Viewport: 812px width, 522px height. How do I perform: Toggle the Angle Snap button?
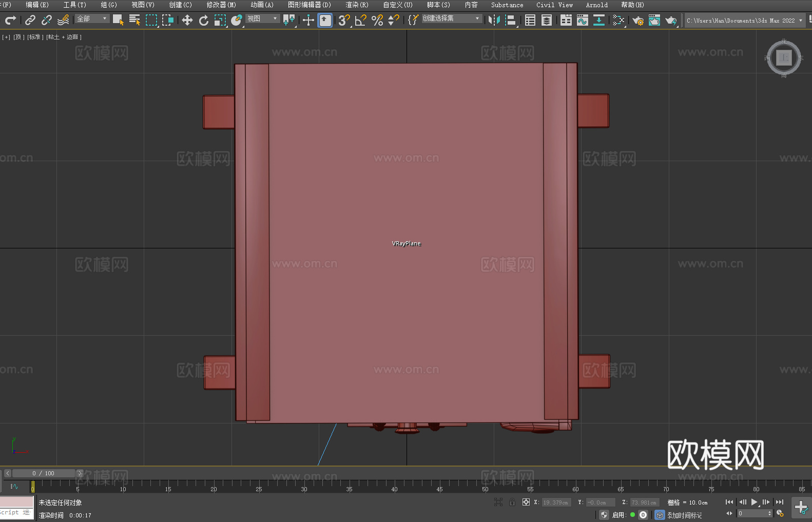pyautogui.click(x=361, y=20)
